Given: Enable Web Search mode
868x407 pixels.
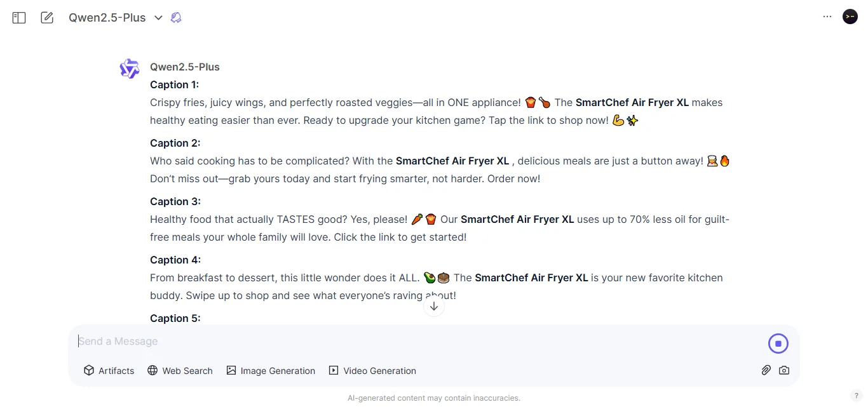Looking at the screenshot, I should pyautogui.click(x=180, y=370).
